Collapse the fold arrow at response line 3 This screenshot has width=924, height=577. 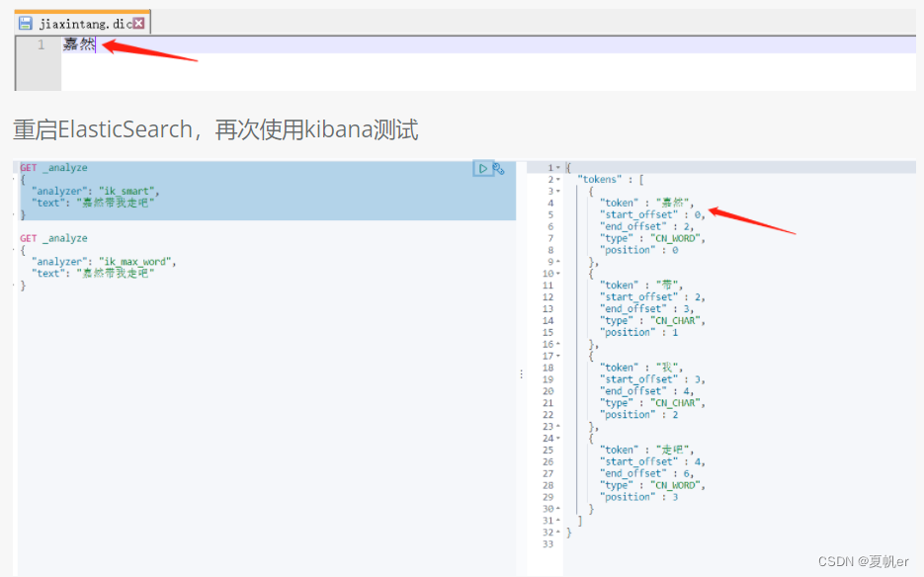(x=558, y=192)
